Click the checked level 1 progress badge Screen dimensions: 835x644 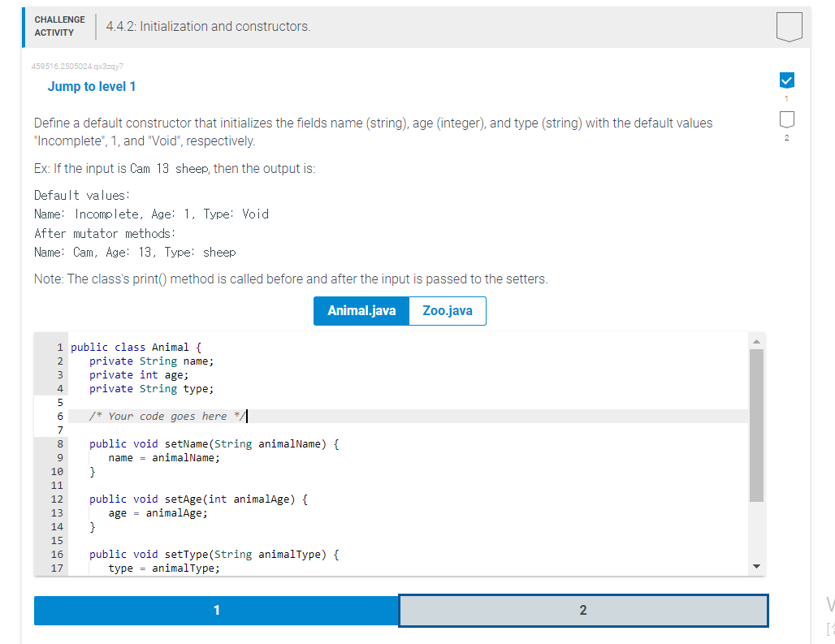[786, 80]
